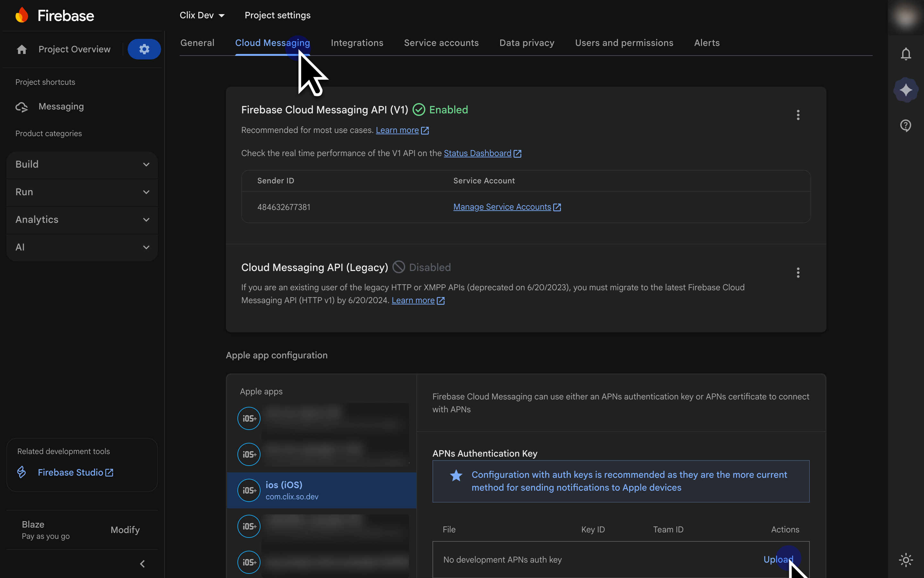Toggle light/dark theme sun icon

click(x=906, y=560)
